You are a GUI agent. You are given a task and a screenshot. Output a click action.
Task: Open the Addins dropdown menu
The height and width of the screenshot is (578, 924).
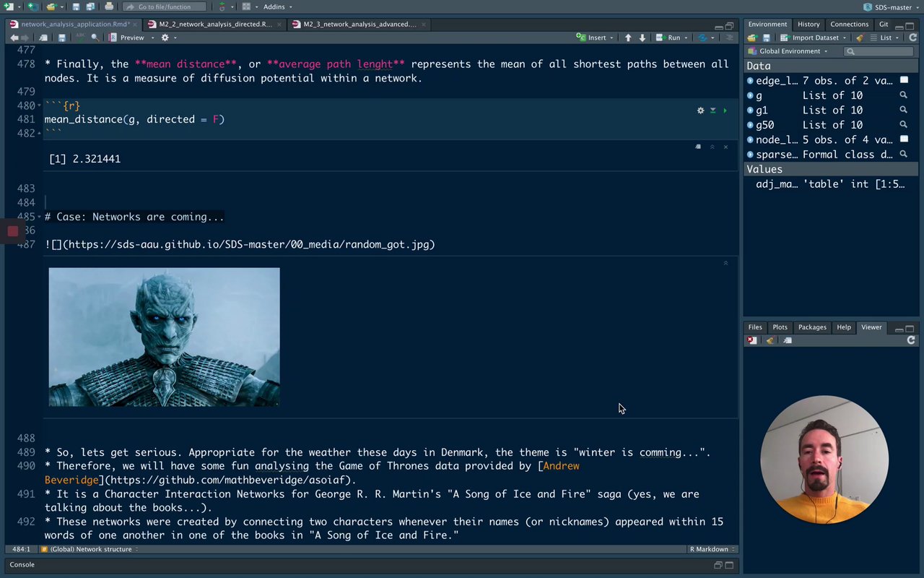(x=277, y=7)
